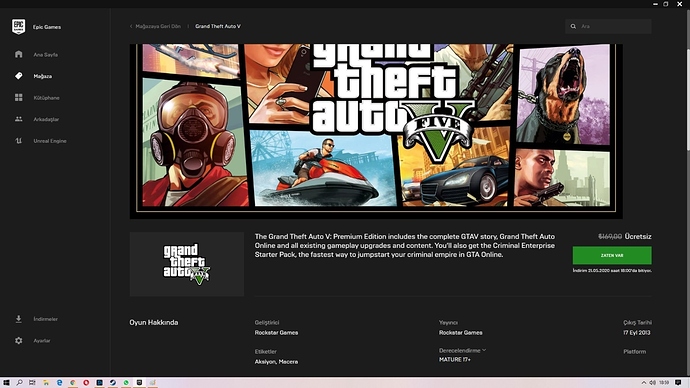
Task: Click the Epic Games logo
Action: [x=18, y=27]
